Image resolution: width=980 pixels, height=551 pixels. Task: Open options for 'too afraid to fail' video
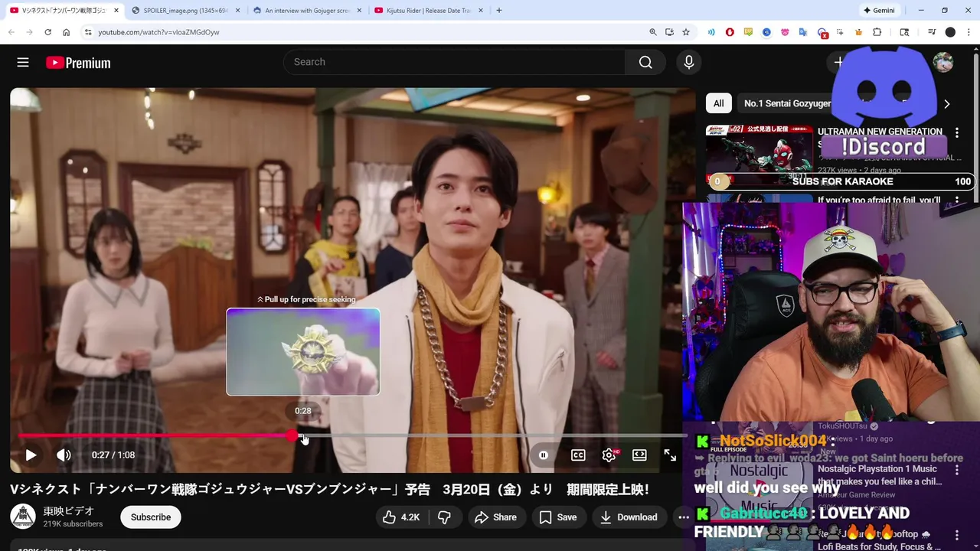click(957, 201)
